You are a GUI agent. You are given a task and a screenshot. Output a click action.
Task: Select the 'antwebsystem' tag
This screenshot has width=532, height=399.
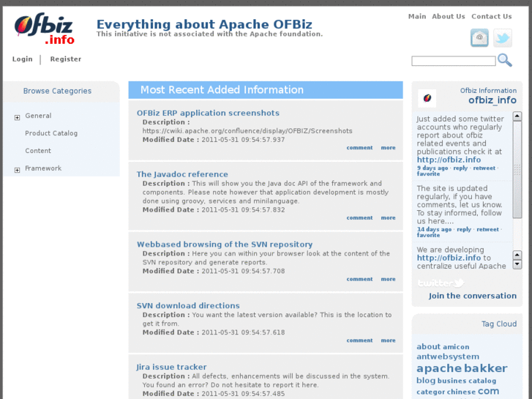coord(448,357)
